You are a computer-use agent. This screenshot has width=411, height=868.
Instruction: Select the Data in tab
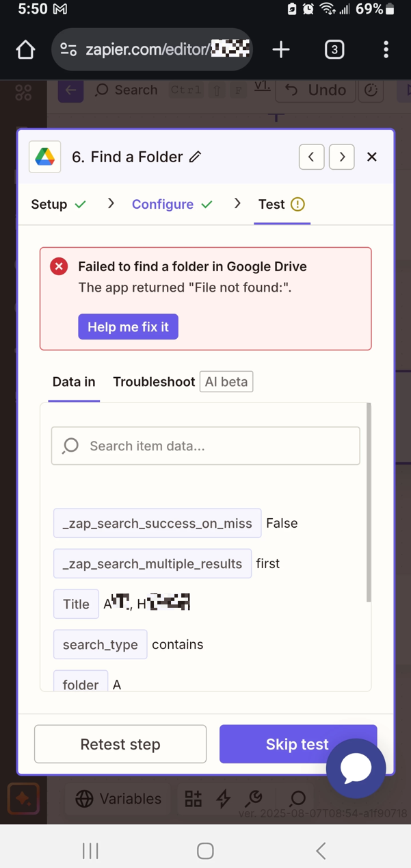click(74, 382)
